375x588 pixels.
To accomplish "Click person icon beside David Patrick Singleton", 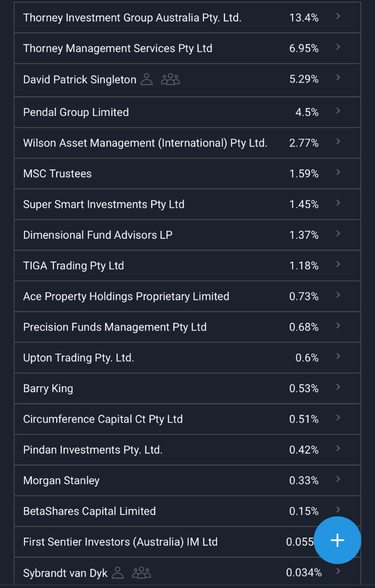I will coord(147,80).
